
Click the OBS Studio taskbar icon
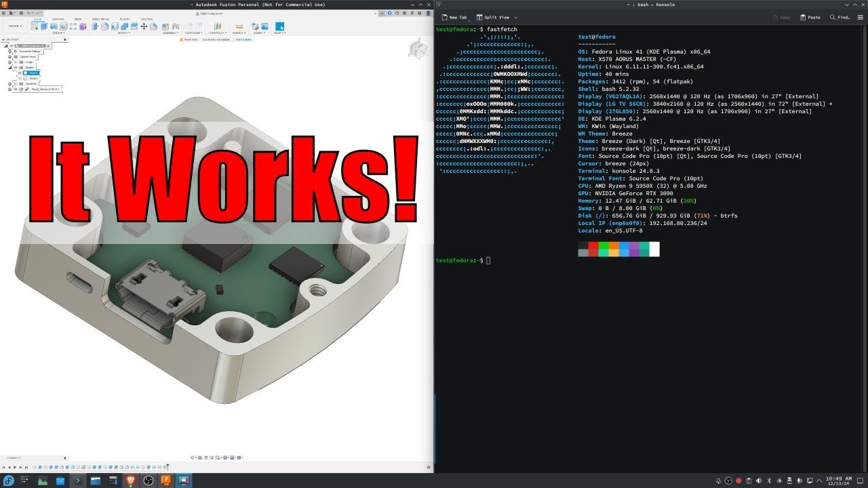pos(148,480)
